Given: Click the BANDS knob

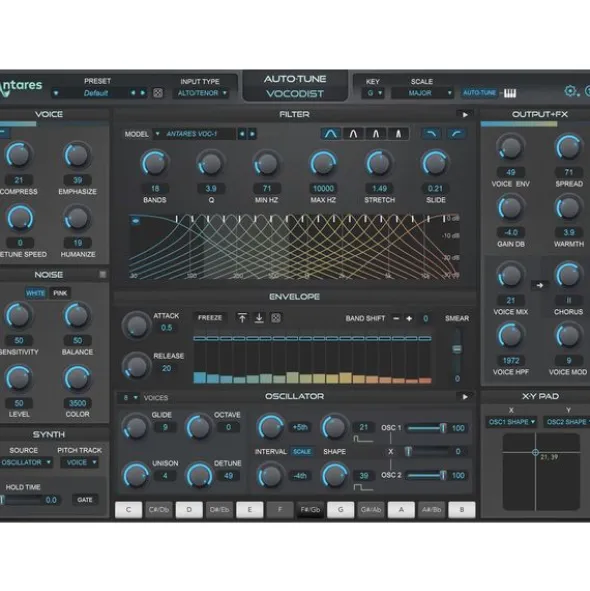Looking at the screenshot, I should coord(155,164).
